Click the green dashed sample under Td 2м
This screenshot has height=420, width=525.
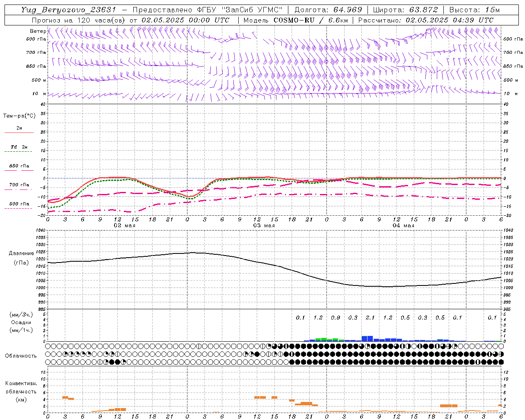18,152
